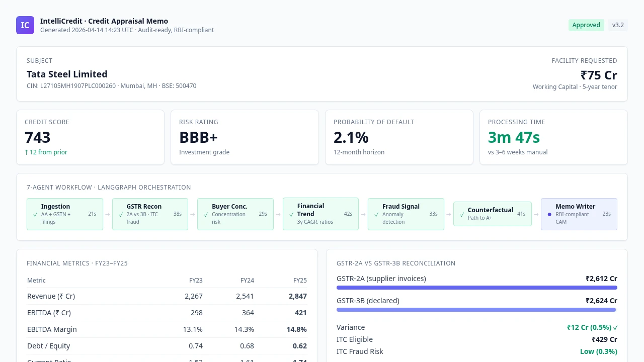
Task: Click the IC IntelliCredit logo icon
Action: (25, 25)
